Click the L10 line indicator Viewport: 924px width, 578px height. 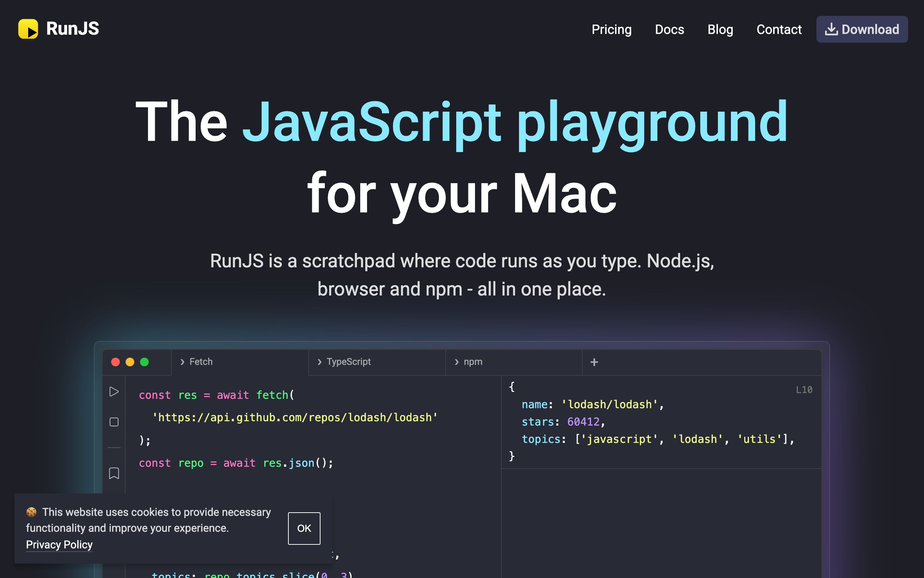(804, 389)
